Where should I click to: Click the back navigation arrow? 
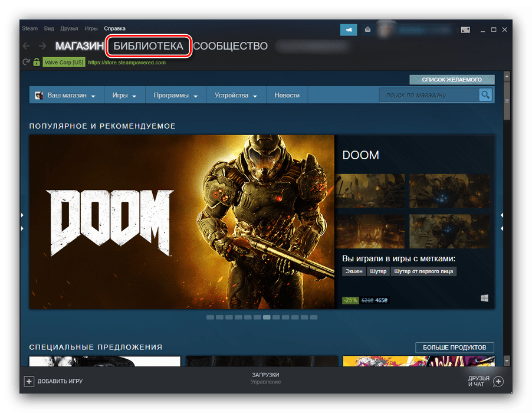pos(26,46)
